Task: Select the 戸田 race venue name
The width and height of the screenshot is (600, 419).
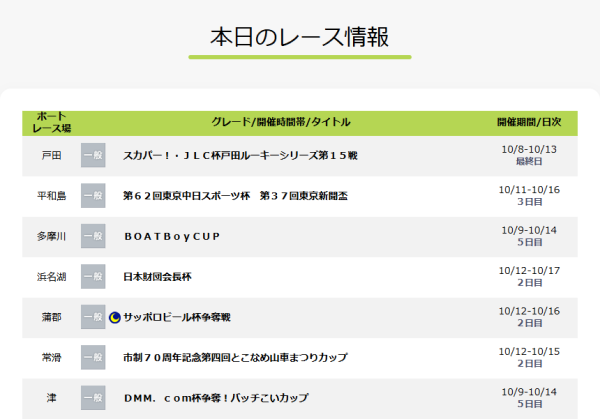Action: coord(52,156)
